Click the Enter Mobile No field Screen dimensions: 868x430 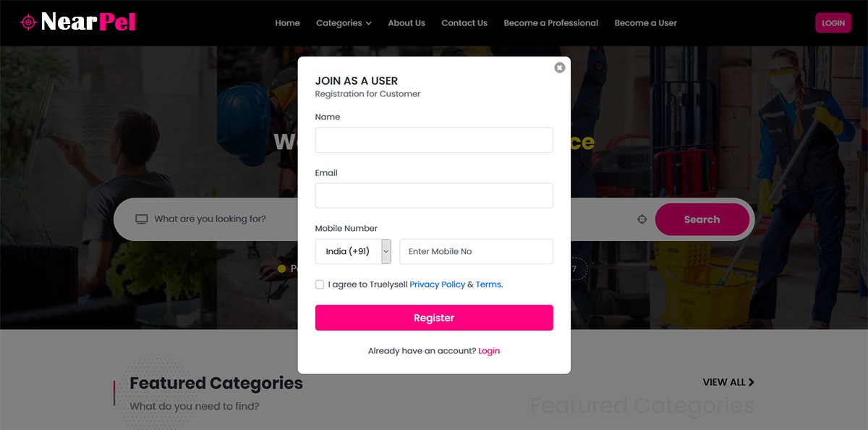(476, 251)
